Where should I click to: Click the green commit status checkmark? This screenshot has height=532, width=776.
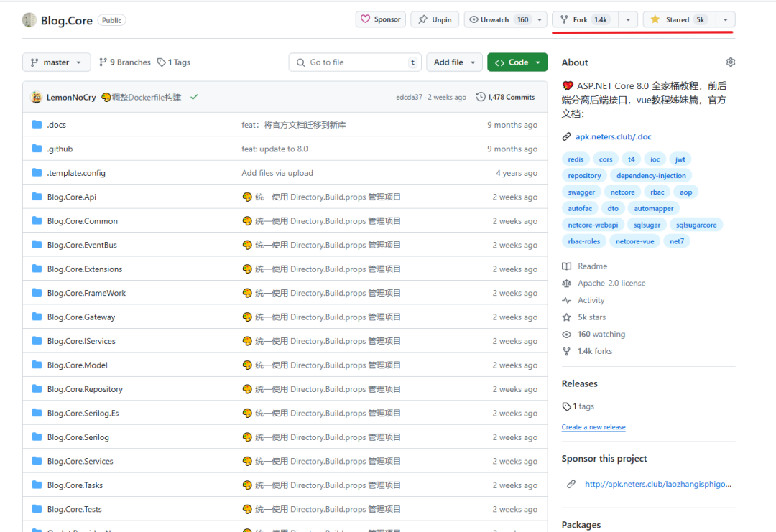coord(194,97)
